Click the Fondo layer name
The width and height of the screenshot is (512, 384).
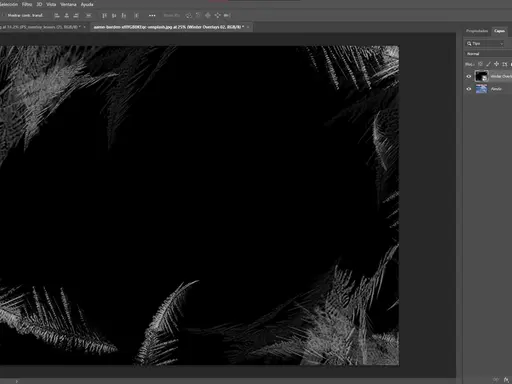pyautogui.click(x=496, y=89)
